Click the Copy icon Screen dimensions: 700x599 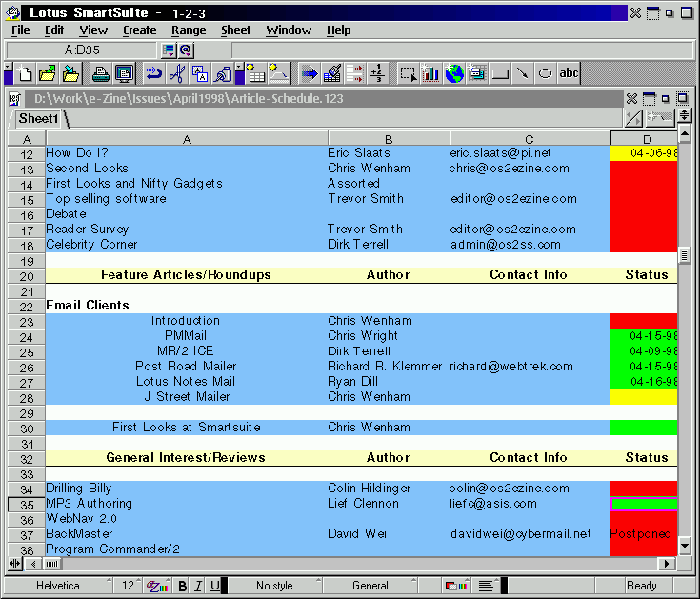click(200, 73)
